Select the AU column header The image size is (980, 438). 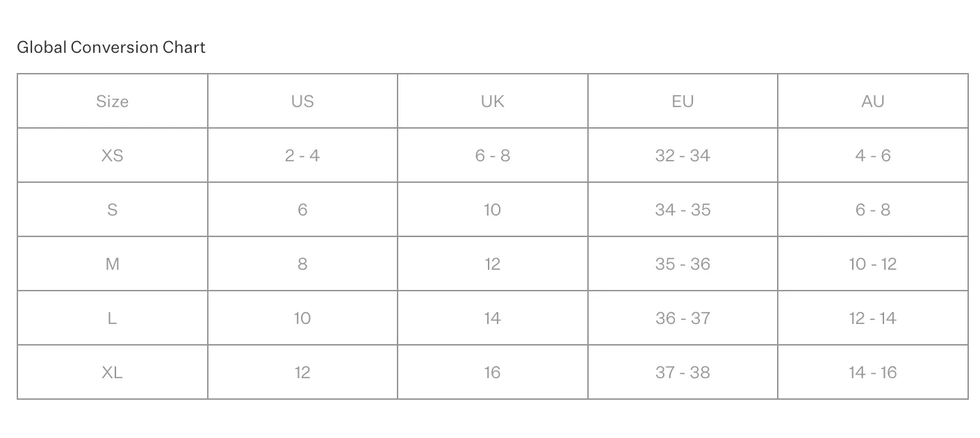[873, 102]
